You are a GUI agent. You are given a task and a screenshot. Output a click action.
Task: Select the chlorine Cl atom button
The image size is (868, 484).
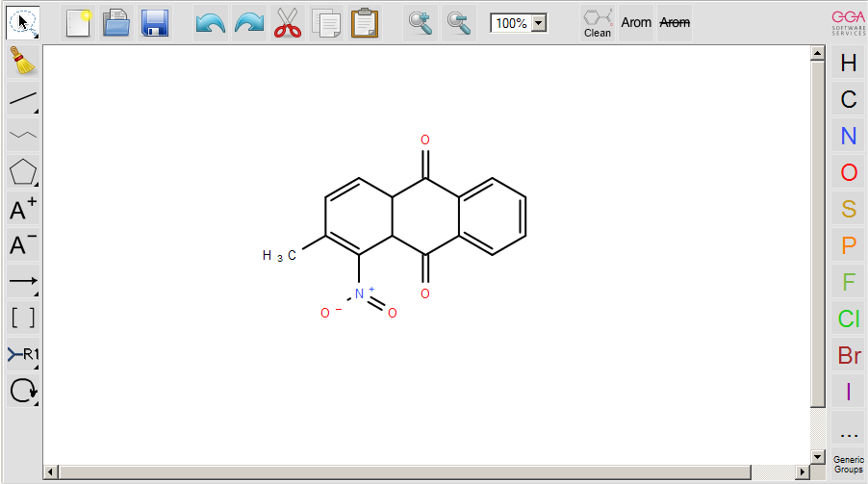848,318
